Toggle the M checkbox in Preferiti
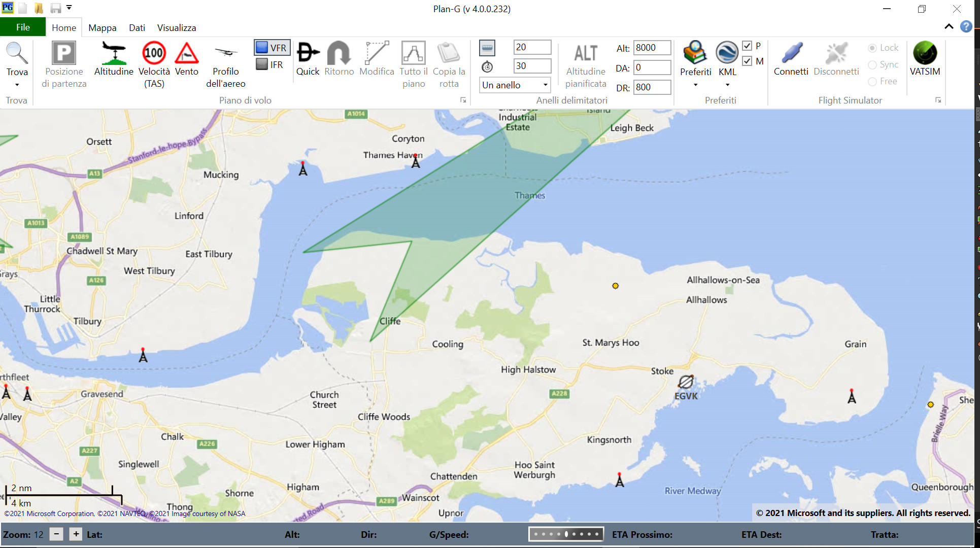Viewport: 980px width, 548px height. click(747, 61)
